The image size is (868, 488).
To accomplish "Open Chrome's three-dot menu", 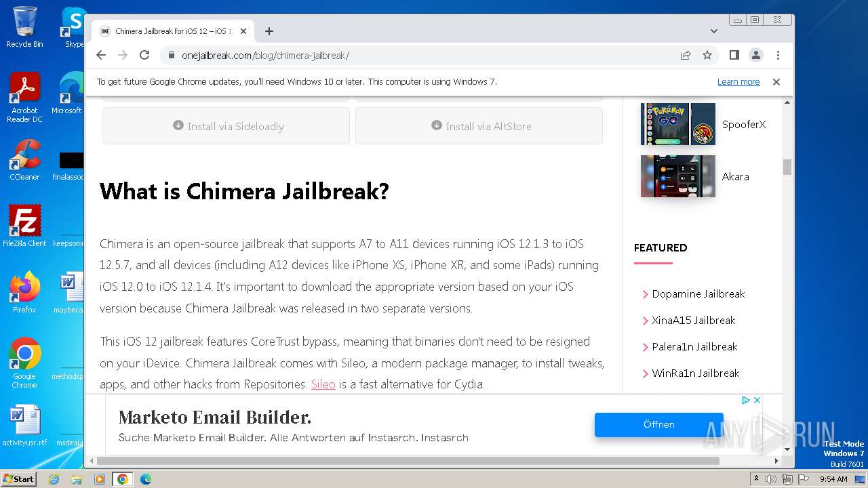I will click(x=778, y=55).
